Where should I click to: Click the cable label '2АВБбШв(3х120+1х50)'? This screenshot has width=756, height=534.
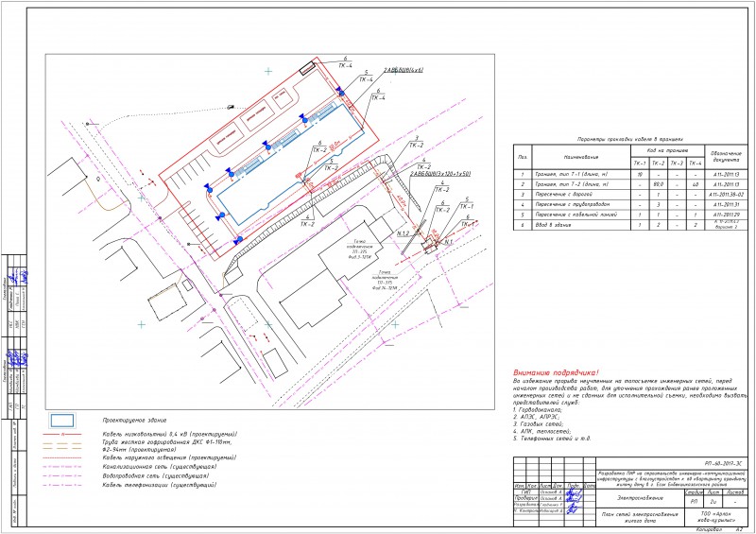coord(439,173)
